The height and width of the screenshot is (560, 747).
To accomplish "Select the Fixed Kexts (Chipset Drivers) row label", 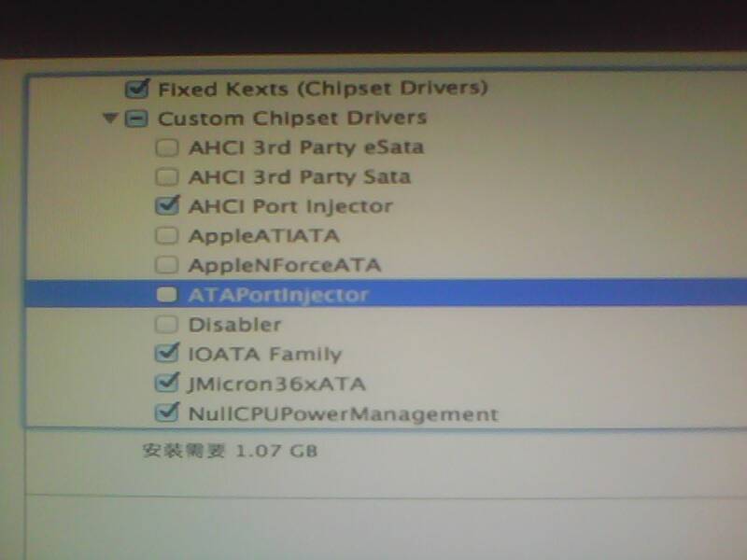I will 322,90.
